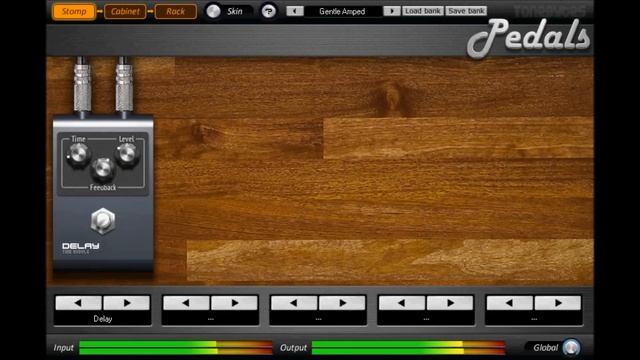The height and width of the screenshot is (360, 640).
Task: Click the Delay slot name label
Action: [x=102, y=319]
